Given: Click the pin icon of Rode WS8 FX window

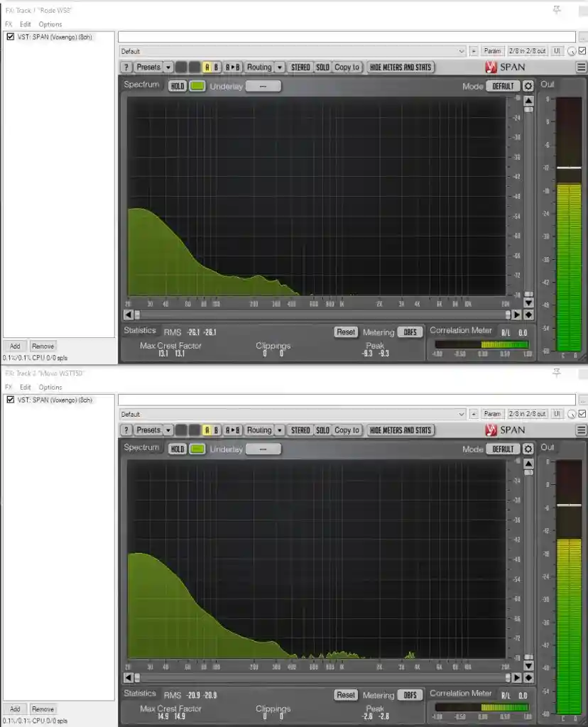Looking at the screenshot, I should coord(557,9).
